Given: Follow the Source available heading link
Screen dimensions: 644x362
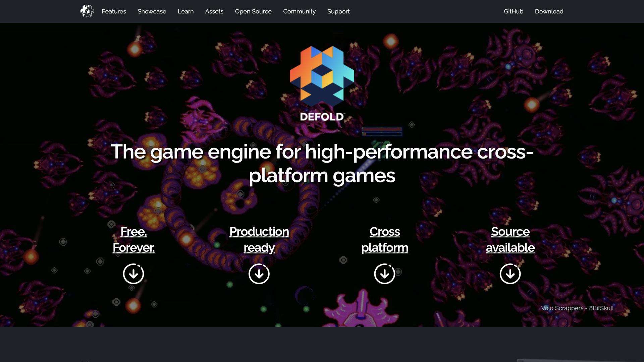Looking at the screenshot, I should 510,239.
